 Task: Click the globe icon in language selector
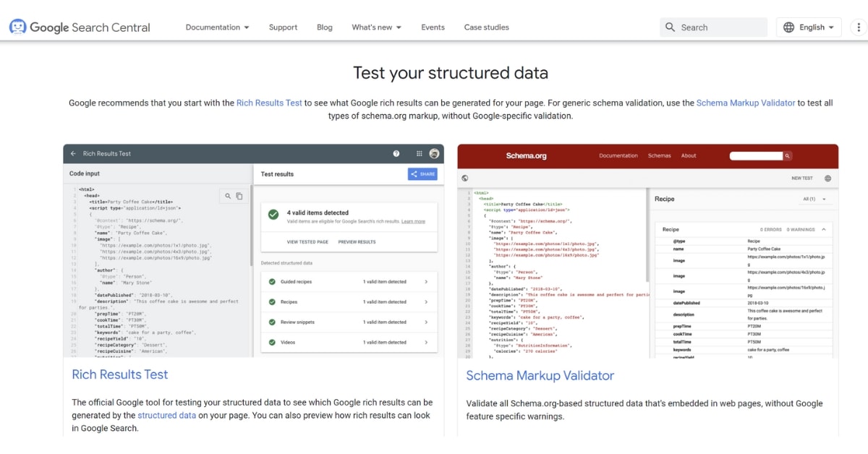point(789,27)
